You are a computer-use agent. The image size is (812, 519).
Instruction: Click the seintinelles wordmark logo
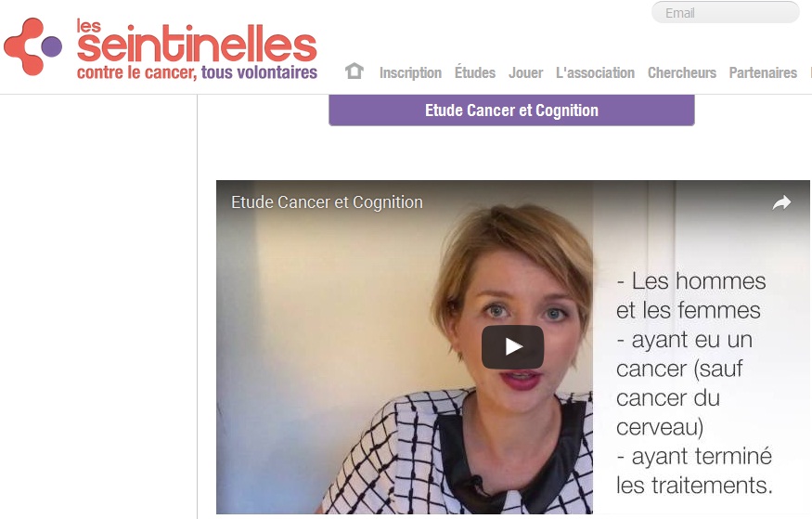197,45
